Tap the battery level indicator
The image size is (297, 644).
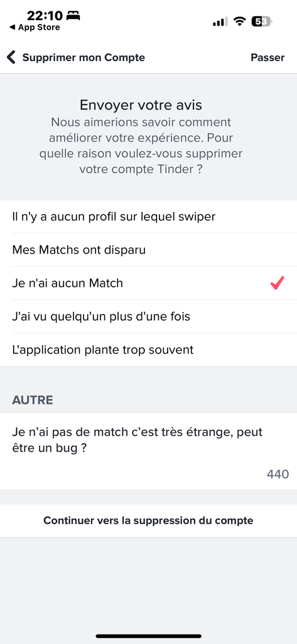[x=262, y=21]
